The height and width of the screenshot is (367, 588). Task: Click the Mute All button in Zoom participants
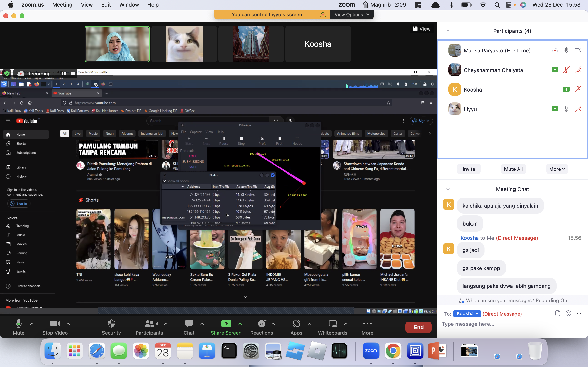(512, 169)
